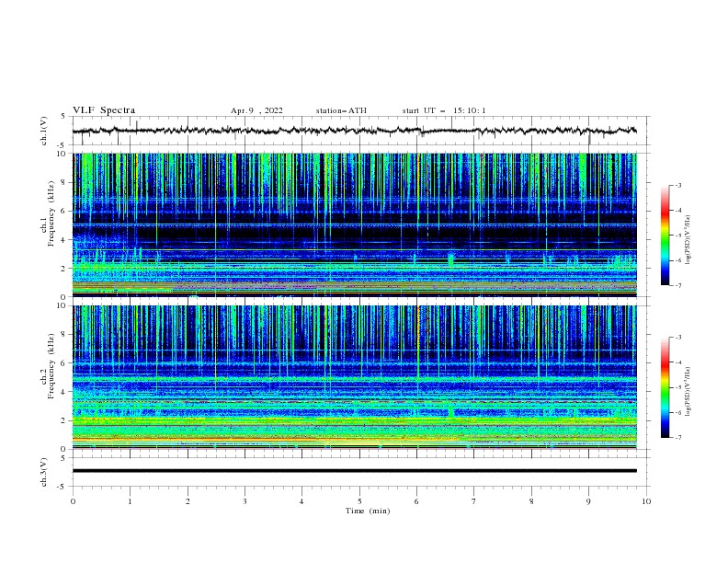This screenshot has width=728, height=563.
Task: Click inside the ch.1 spectrogram panel
Action: (354, 224)
